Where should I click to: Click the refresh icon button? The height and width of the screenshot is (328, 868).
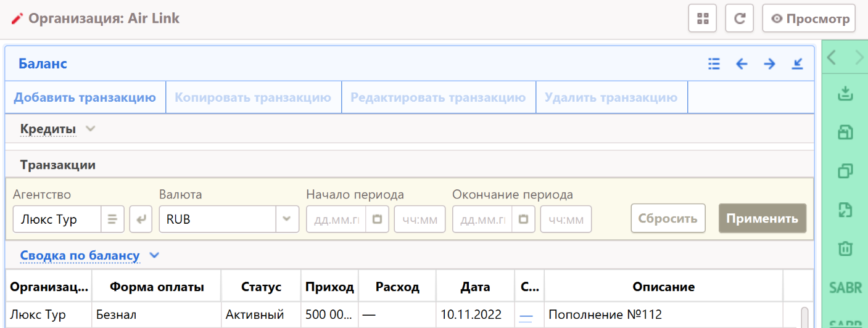click(x=739, y=18)
